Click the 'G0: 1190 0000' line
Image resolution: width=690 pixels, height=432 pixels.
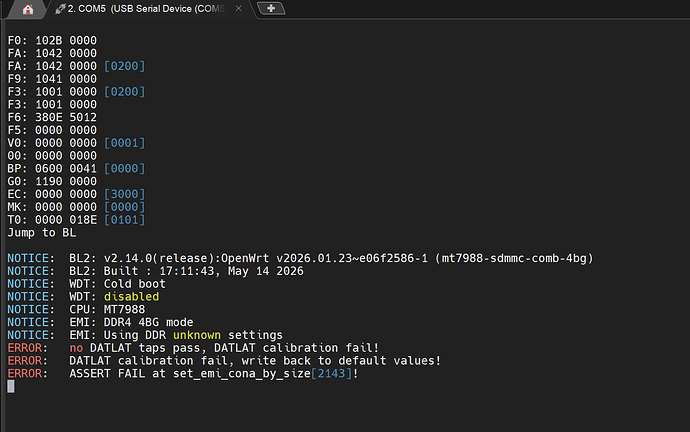click(52, 181)
